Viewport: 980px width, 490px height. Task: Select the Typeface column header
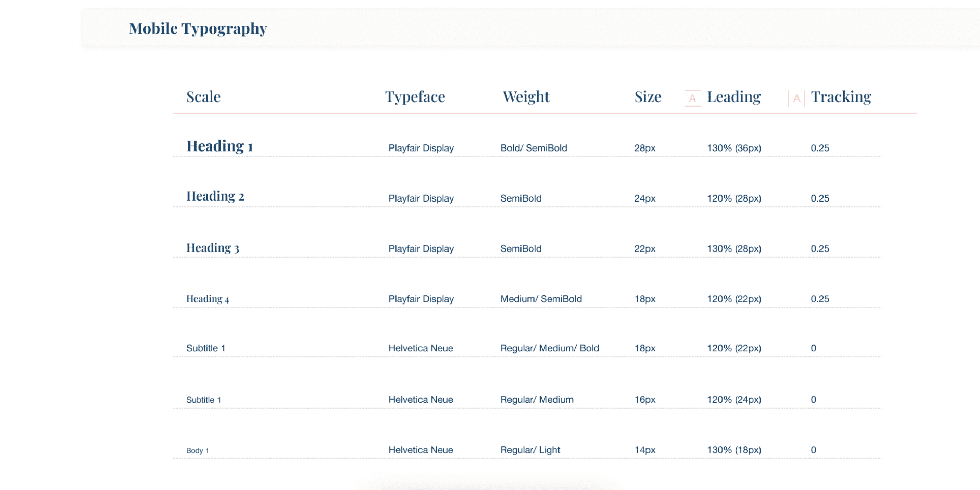[415, 97]
